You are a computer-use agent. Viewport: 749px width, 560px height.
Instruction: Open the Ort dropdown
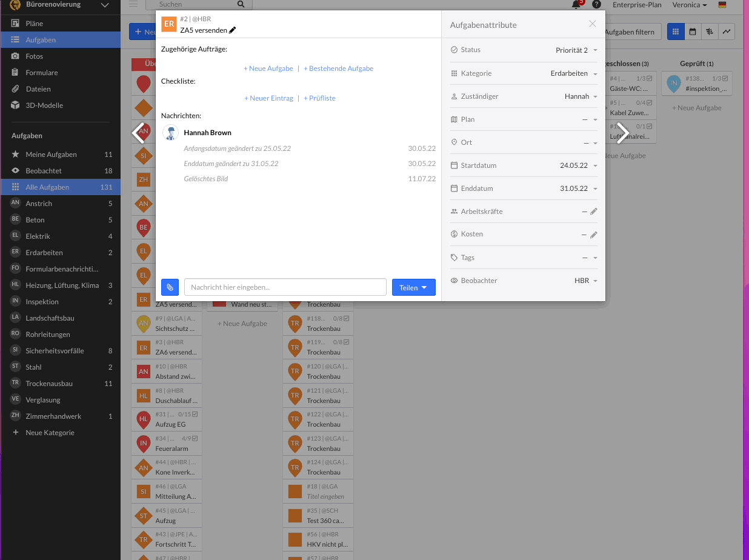(590, 142)
